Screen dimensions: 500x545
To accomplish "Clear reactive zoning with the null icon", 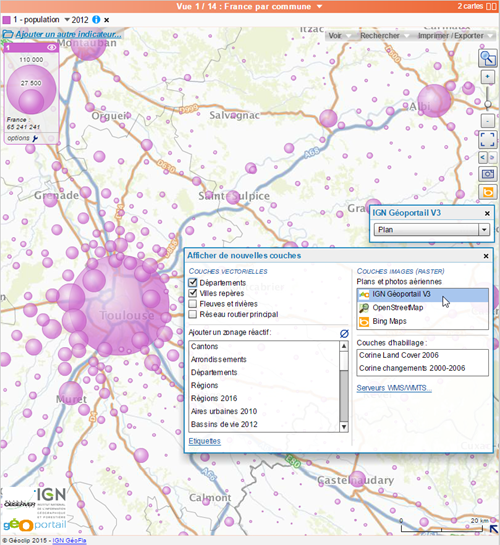I will click(x=344, y=334).
